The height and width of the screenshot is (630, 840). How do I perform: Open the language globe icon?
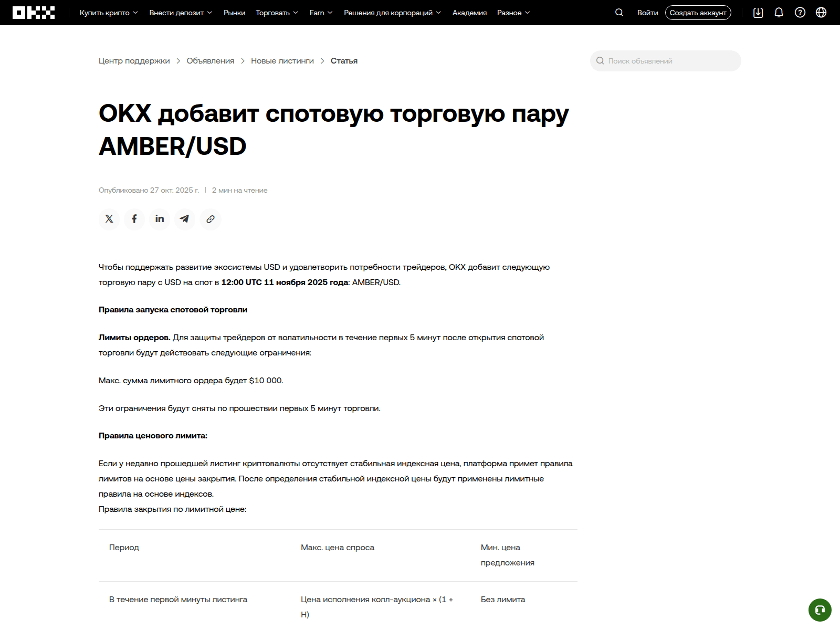821,13
